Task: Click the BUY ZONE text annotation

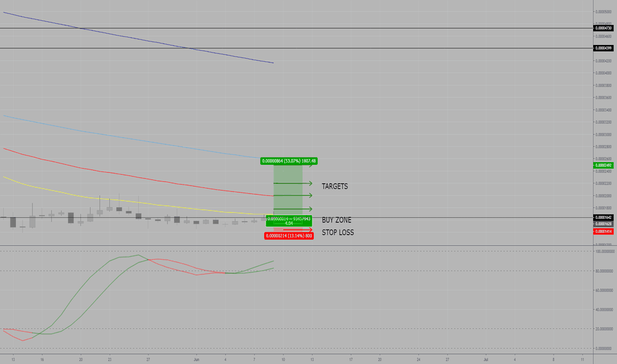Action: [336, 220]
